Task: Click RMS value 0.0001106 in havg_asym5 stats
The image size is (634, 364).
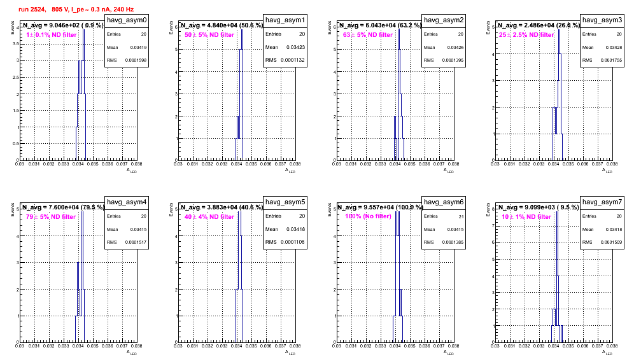Action: coord(293,242)
